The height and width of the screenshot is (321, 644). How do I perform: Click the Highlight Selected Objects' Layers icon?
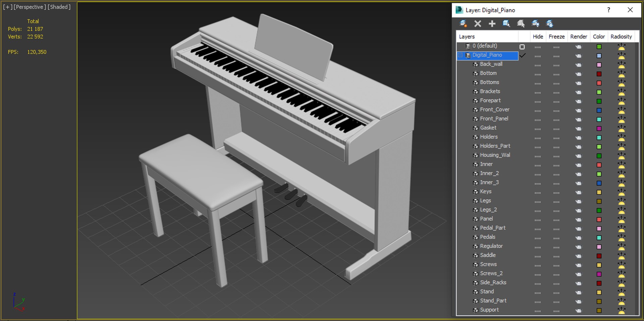521,23
